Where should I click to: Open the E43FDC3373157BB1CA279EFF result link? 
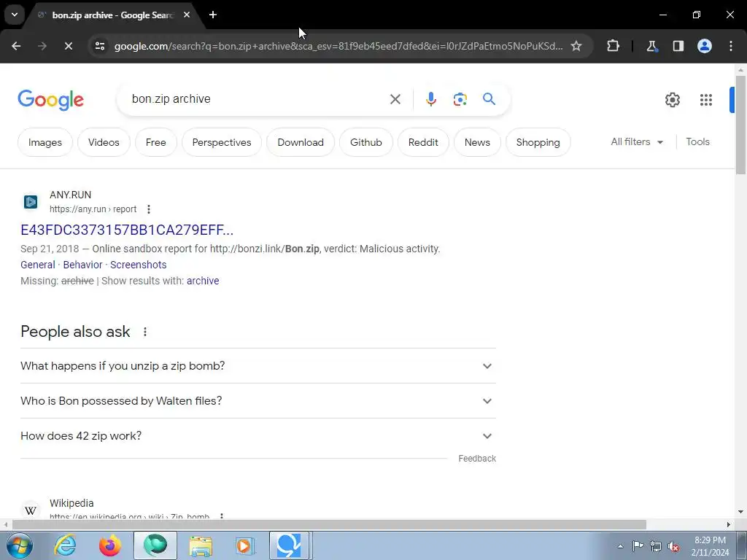point(127,230)
